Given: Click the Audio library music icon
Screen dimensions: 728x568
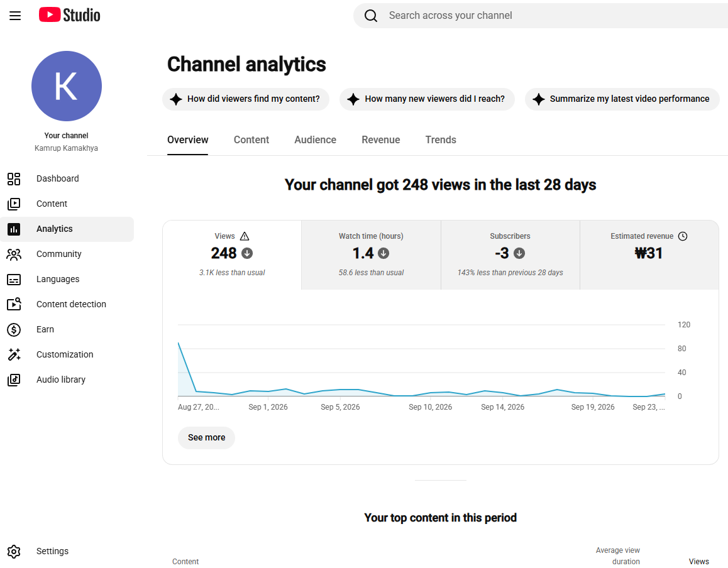Looking at the screenshot, I should [x=14, y=380].
